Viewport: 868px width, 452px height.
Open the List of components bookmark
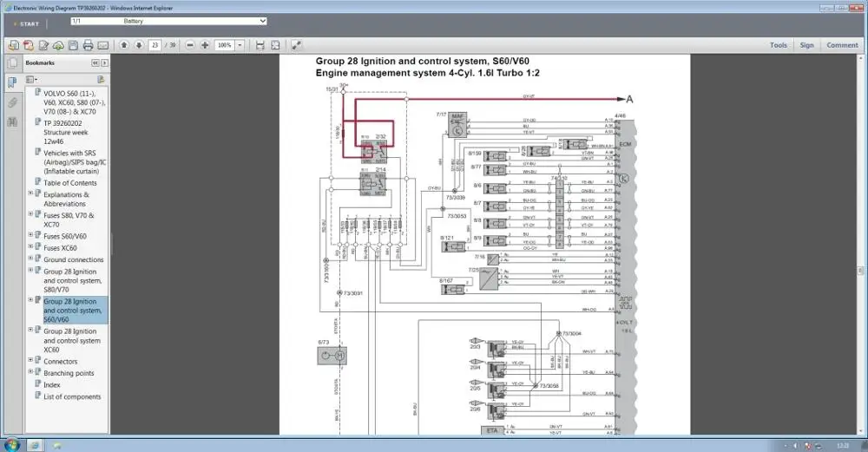[x=72, y=396]
